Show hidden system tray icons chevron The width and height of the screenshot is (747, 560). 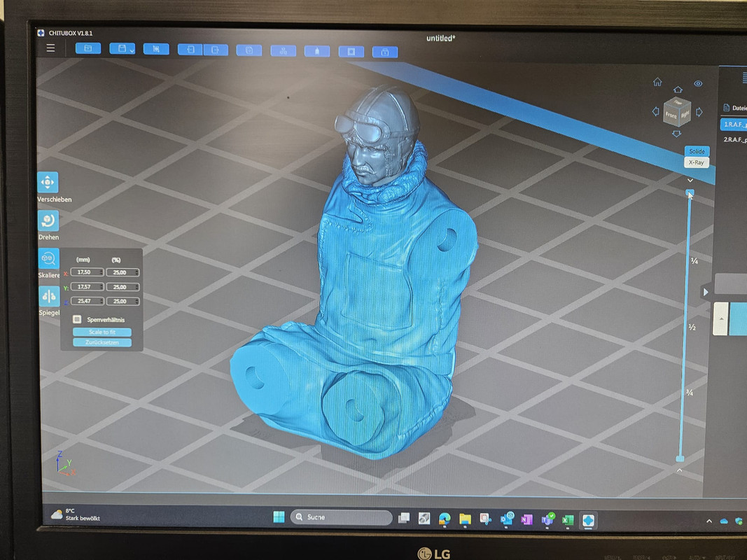(709, 521)
